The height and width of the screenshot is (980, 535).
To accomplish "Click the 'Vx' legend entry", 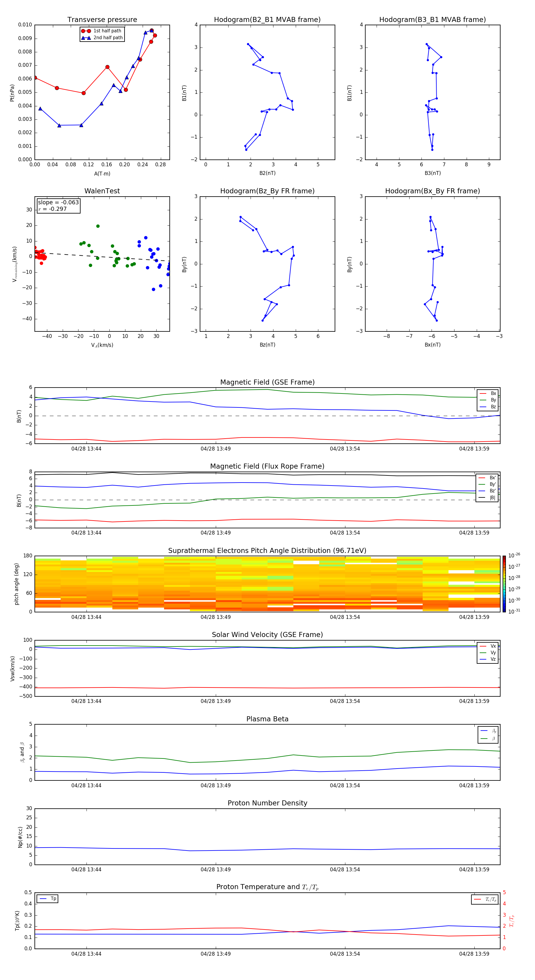I will coord(488,646).
